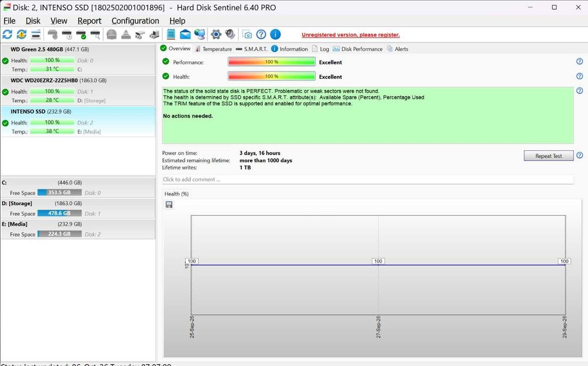Click green check beside WD Green Health
Image resolution: width=588 pixels, height=366 pixels.
(x=5, y=61)
